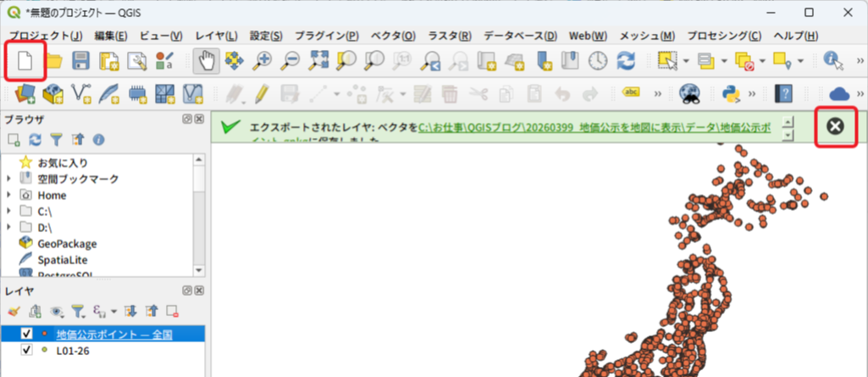The image size is (868, 377).
Task: Open the ベクタ(O) menu
Action: 394,36
